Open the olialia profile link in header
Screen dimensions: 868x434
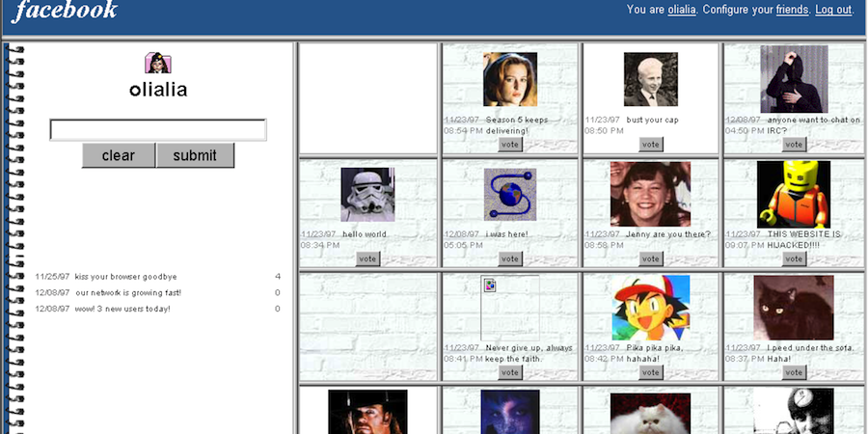(x=682, y=10)
